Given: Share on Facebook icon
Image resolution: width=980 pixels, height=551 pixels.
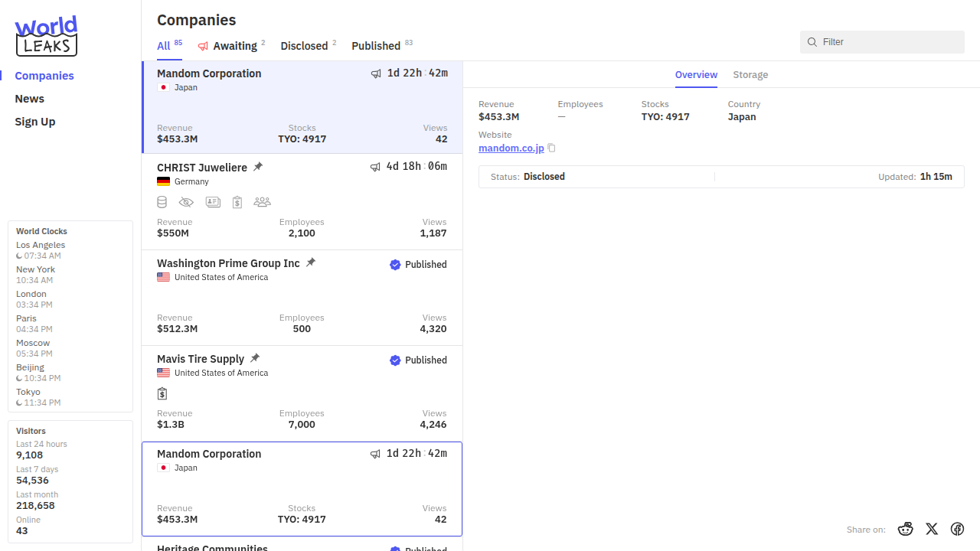Looking at the screenshot, I should click(957, 529).
